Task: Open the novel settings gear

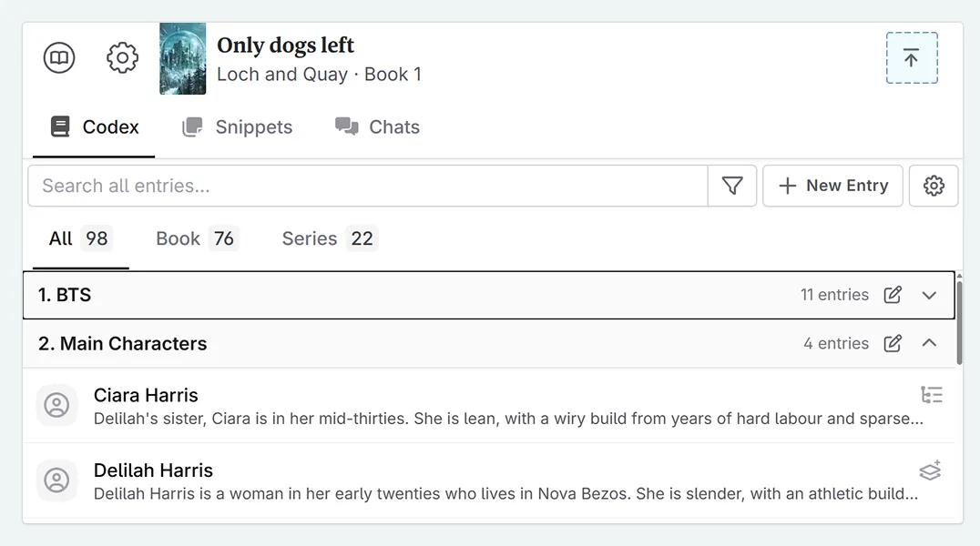Action: point(122,58)
